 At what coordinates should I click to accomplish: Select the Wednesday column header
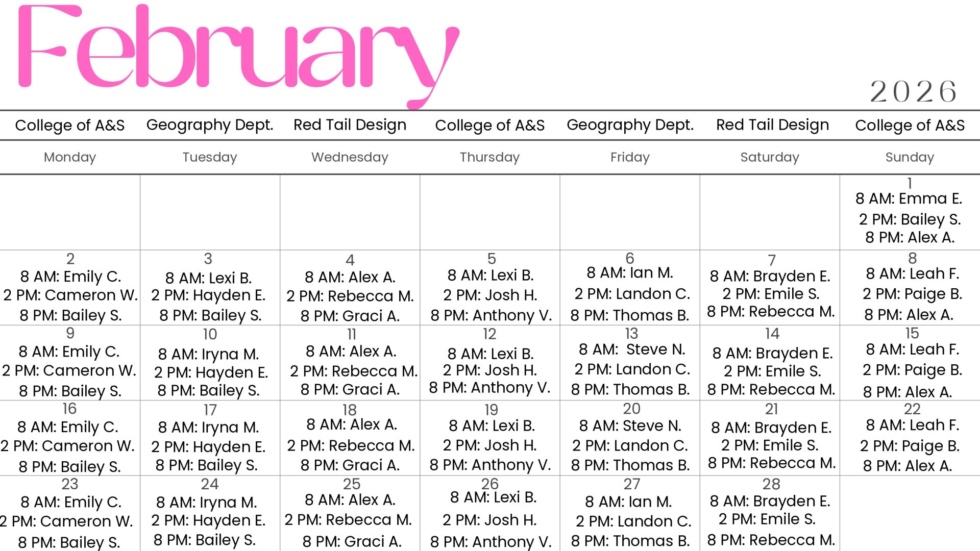(350, 157)
